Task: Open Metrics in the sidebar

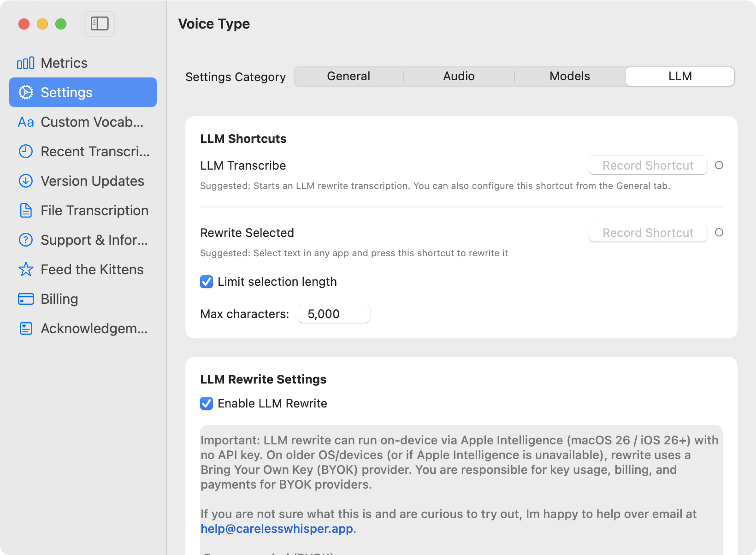Action: pos(83,63)
